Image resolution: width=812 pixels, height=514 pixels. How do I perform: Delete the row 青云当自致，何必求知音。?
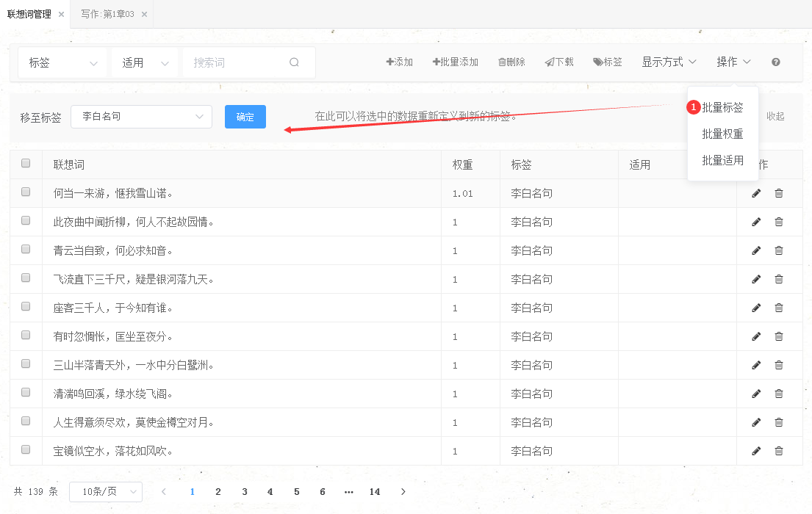pos(778,250)
